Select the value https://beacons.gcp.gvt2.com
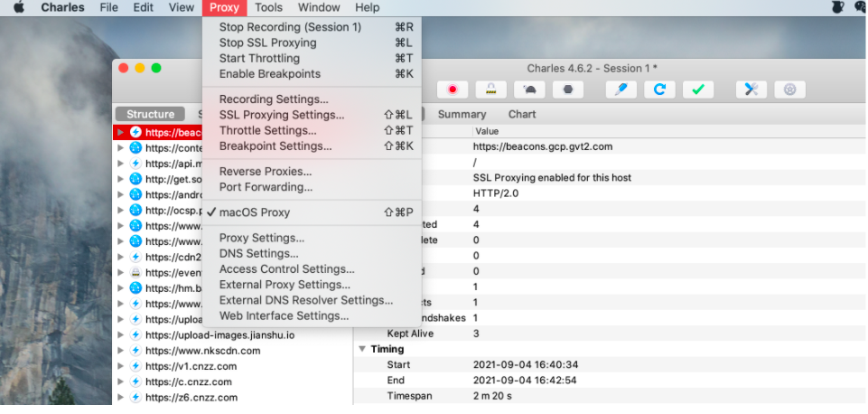 pyautogui.click(x=543, y=146)
